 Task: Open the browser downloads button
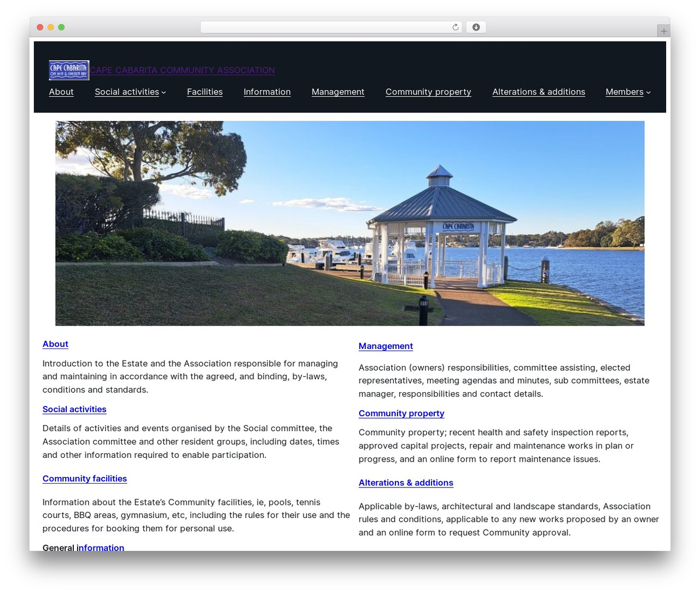click(x=476, y=27)
